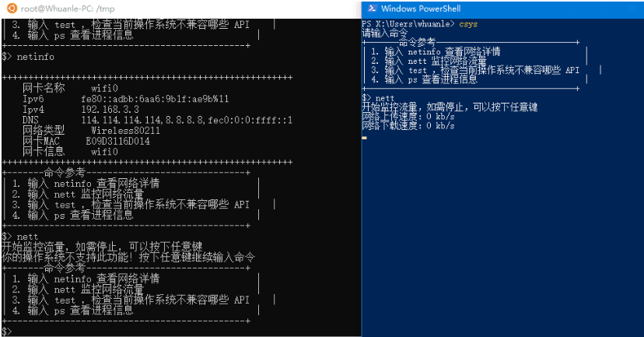Click the MAC address E09D3116D014
644x337 pixels.
point(118,142)
